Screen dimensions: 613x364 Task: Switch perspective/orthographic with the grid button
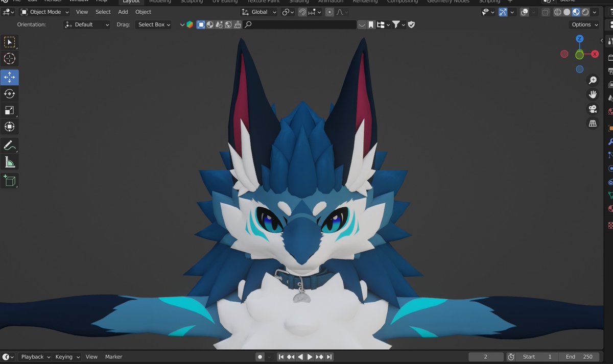coord(593,123)
